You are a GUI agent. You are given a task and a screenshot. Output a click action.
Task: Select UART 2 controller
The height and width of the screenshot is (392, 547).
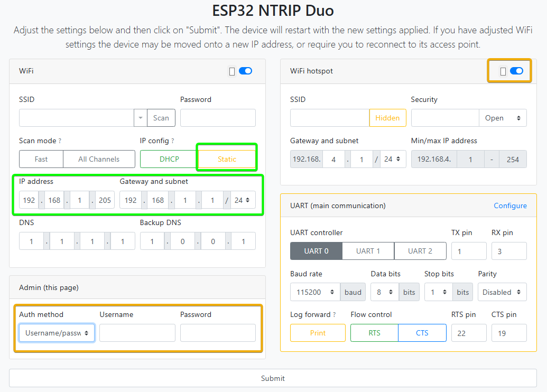pos(420,251)
